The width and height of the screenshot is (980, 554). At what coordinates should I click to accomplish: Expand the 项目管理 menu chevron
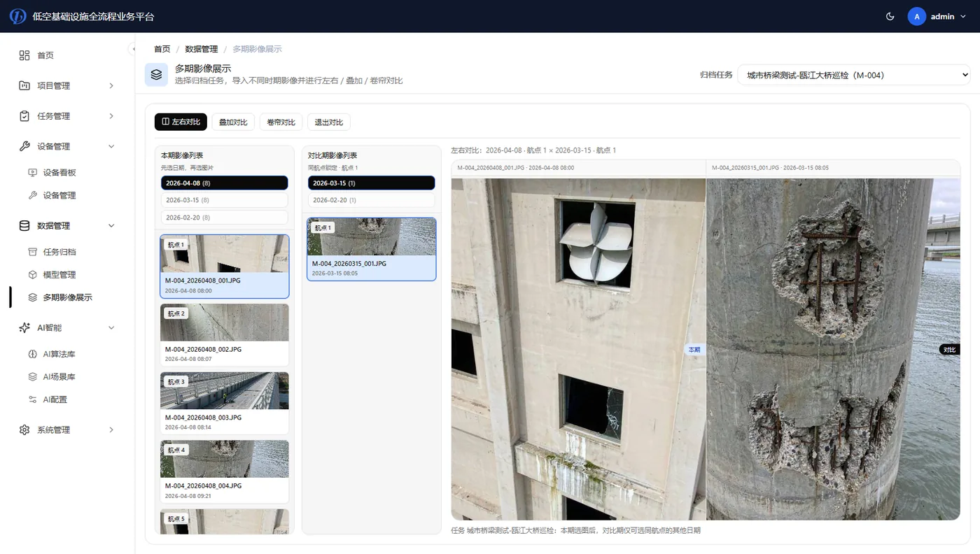pos(111,85)
